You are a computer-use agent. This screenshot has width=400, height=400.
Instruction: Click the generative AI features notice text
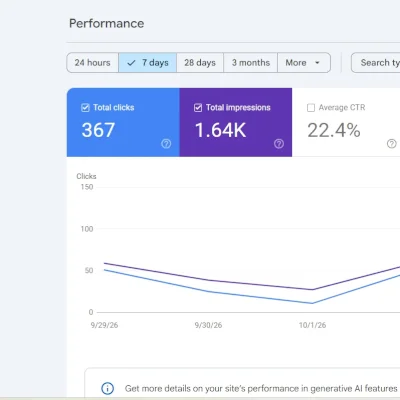point(261,388)
